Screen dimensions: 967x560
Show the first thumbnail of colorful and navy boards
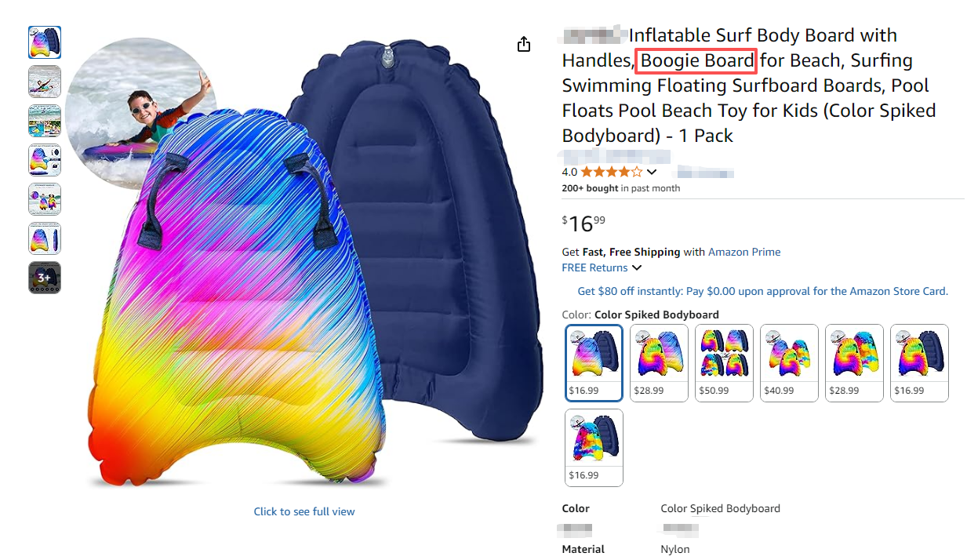click(x=45, y=42)
